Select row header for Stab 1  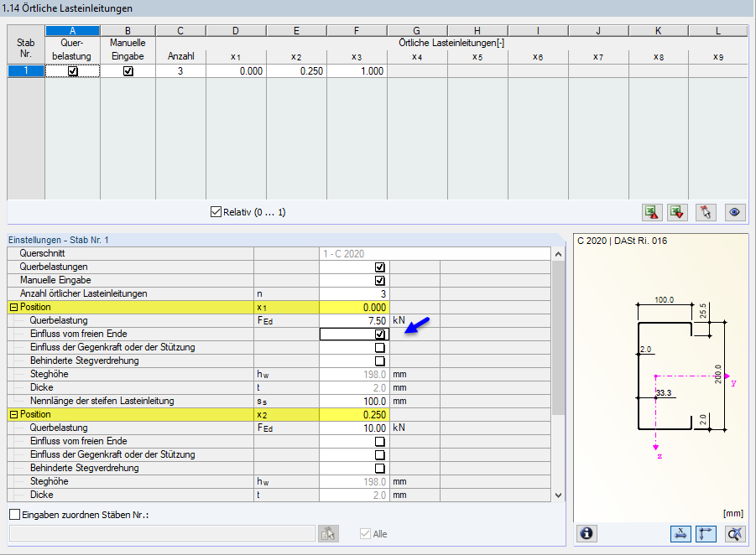[x=26, y=71]
